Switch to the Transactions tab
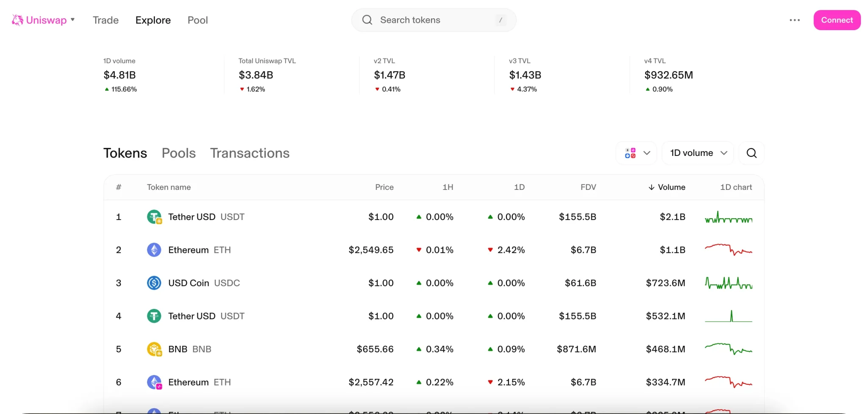The height and width of the screenshot is (414, 868). (250, 153)
